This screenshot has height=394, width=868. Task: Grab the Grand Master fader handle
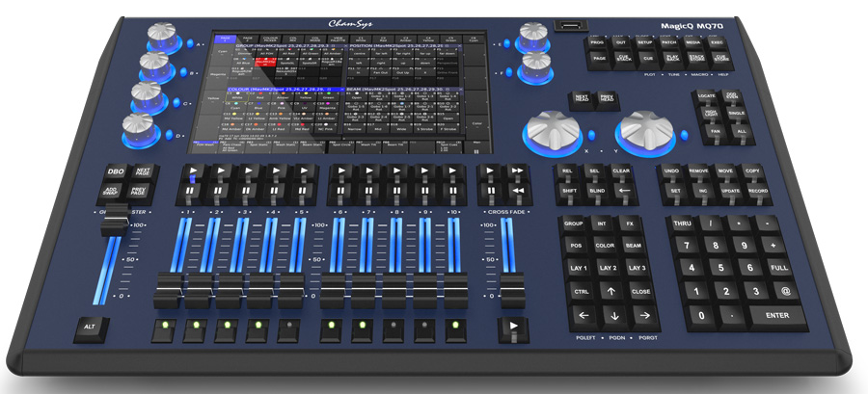pyautogui.click(x=115, y=219)
